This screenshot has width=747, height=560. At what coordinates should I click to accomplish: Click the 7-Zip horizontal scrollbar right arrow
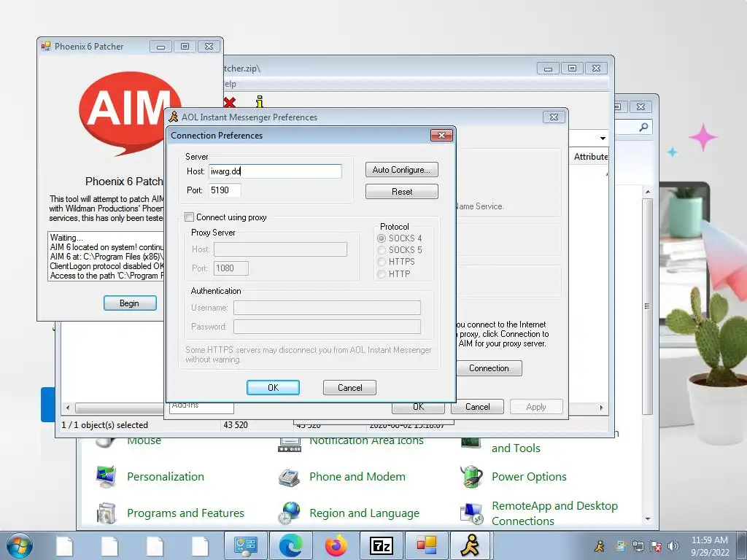601,408
